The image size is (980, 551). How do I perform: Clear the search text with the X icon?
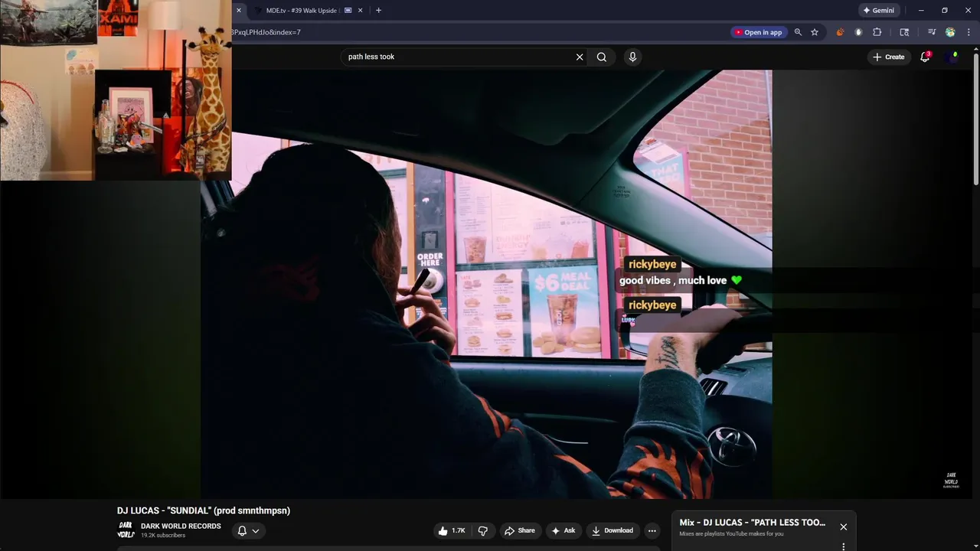[x=580, y=57]
